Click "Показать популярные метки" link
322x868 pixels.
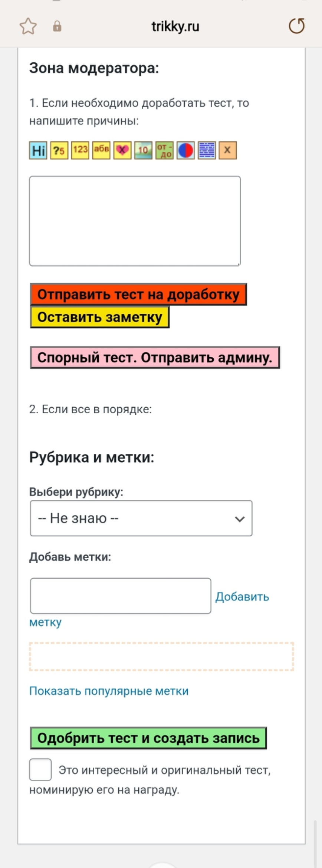pyautogui.click(x=109, y=691)
